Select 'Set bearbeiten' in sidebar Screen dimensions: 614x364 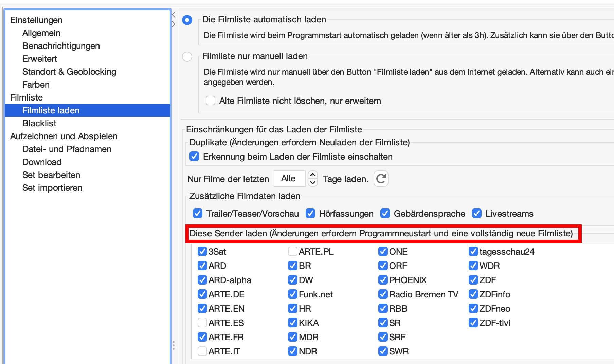click(51, 175)
